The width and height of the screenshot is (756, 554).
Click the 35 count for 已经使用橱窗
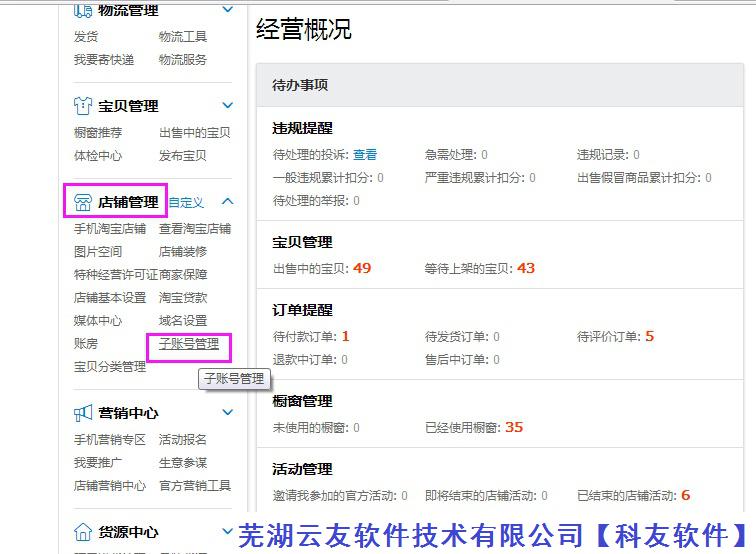click(x=514, y=427)
